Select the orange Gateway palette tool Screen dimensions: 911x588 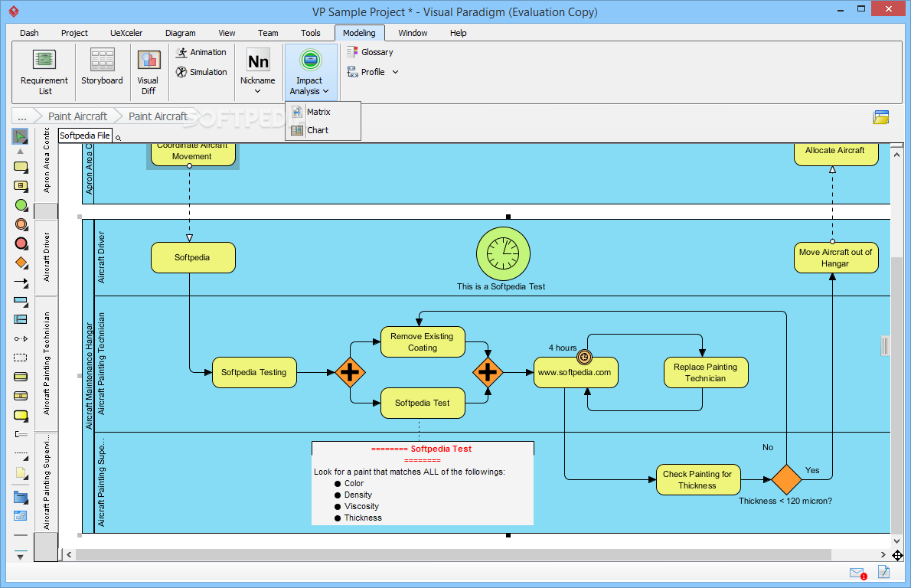tap(21, 263)
